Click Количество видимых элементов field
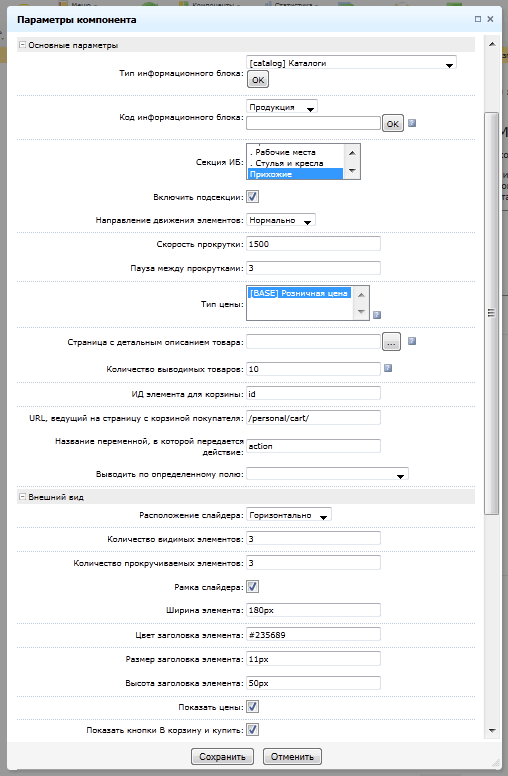 click(x=313, y=538)
